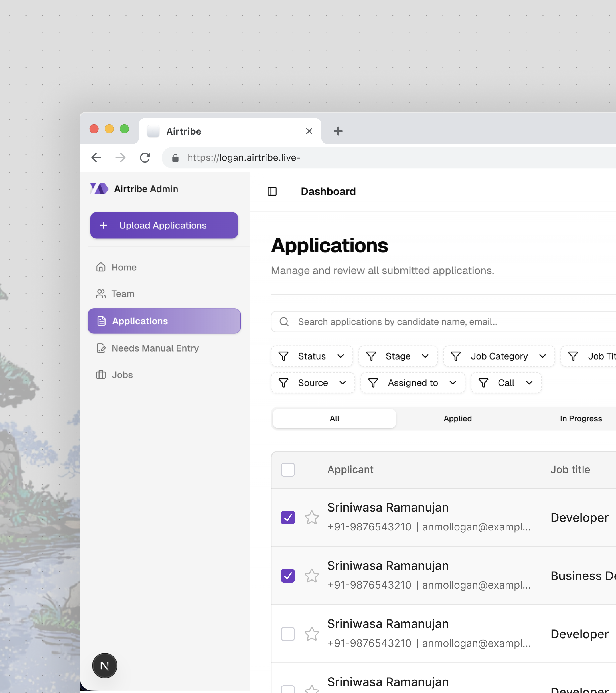Toggle the select-all header checkbox
Screen dimensions: 616x693
pyautogui.click(x=287, y=470)
